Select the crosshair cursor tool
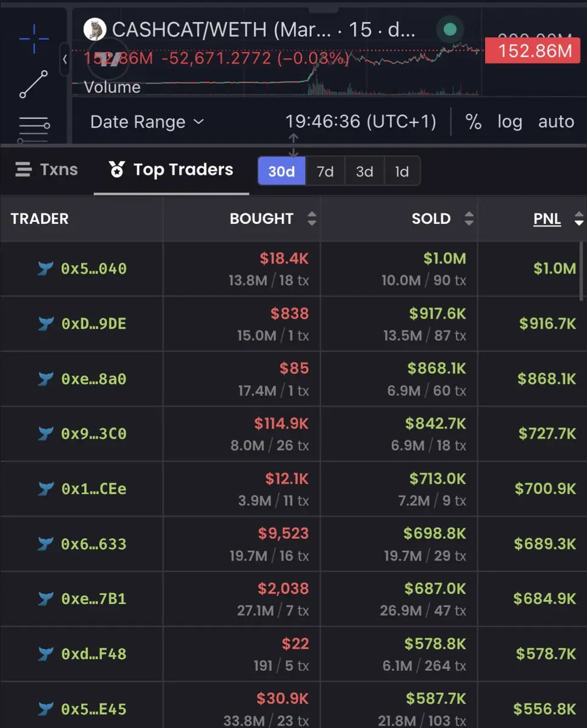 tap(34, 38)
